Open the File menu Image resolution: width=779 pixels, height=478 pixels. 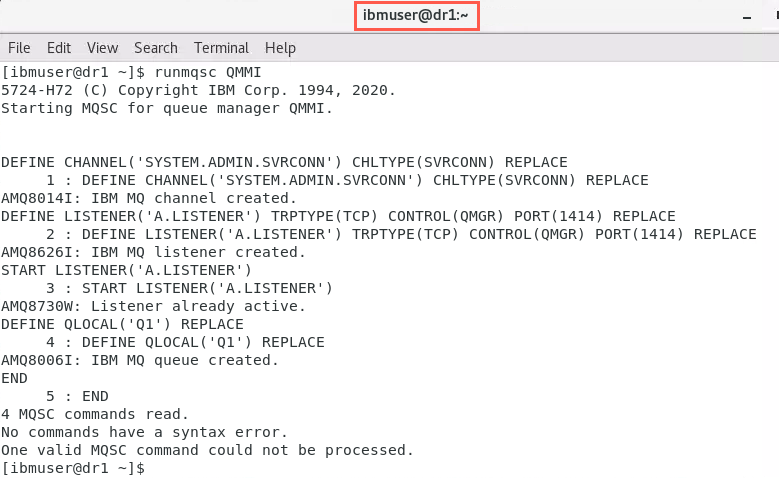[x=19, y=48]
